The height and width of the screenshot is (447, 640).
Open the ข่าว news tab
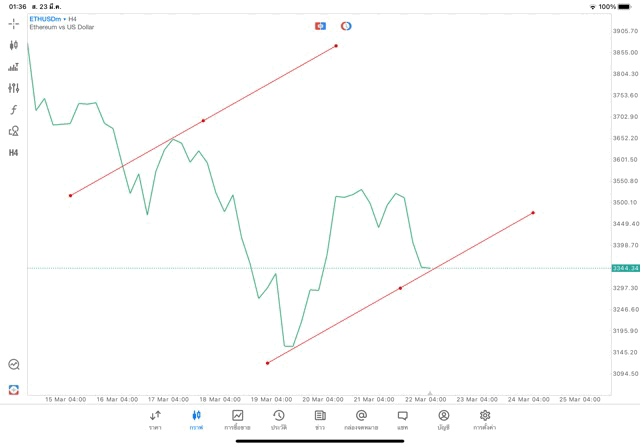pos(320,420)
